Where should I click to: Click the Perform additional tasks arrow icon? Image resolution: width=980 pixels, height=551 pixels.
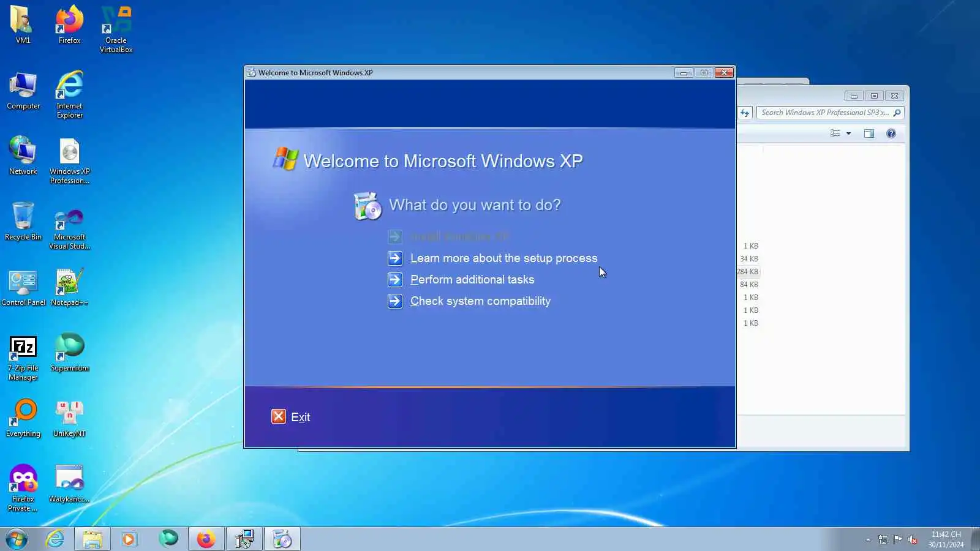395,279
